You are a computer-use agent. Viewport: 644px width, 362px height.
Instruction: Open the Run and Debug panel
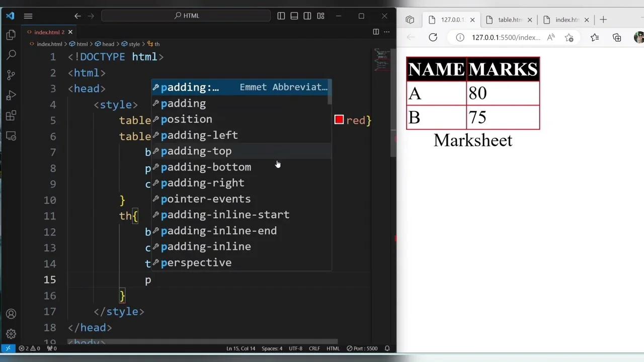11,96
